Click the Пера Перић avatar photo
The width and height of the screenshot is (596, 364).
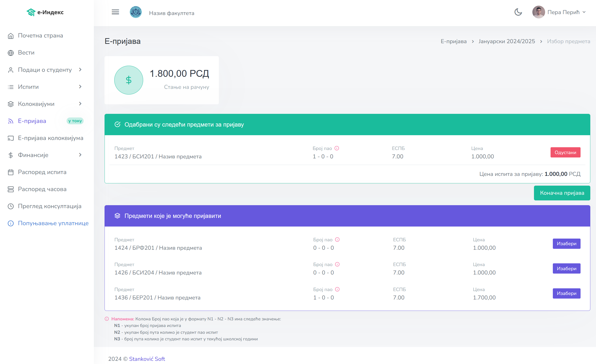click(x=538, y=12)
